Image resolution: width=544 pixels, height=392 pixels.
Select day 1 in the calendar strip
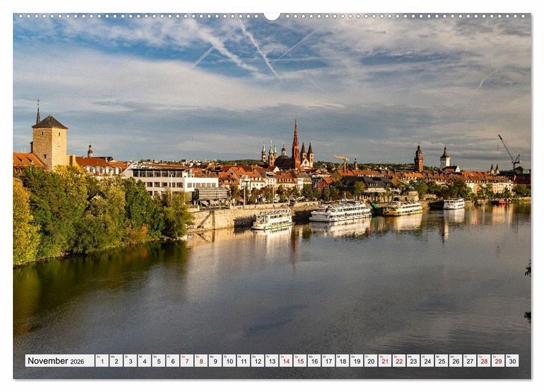tap(102, 361)
